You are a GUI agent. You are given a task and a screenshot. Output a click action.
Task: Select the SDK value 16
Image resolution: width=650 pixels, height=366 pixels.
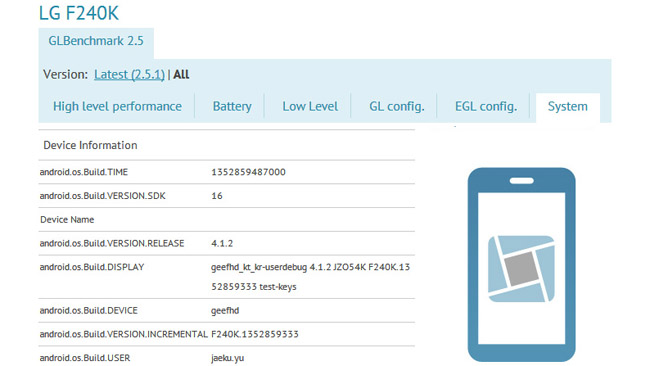pyautogui.click(x=217, y=196)
